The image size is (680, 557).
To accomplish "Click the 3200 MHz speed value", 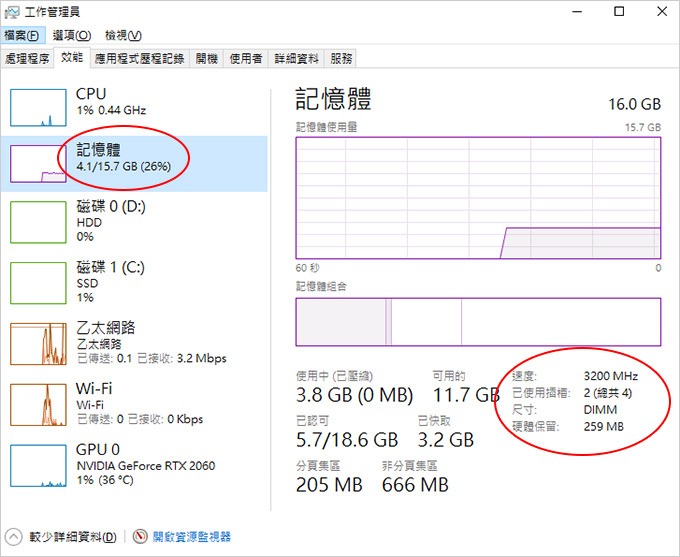I will pos(611,376).
